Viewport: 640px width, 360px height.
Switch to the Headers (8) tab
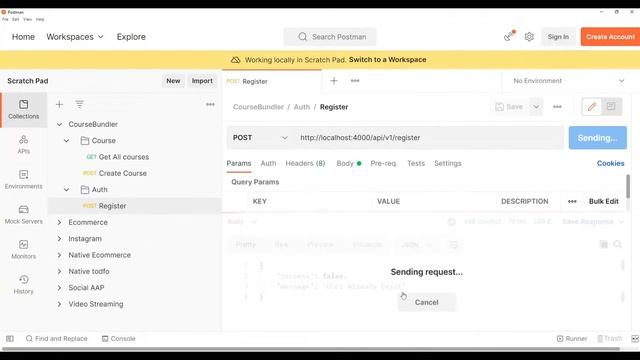coord(305,163)
